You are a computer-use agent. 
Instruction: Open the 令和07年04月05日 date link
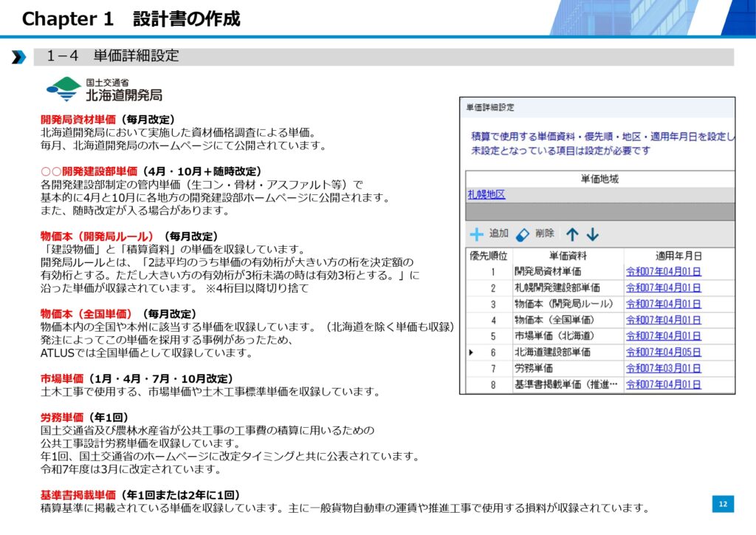663,352
